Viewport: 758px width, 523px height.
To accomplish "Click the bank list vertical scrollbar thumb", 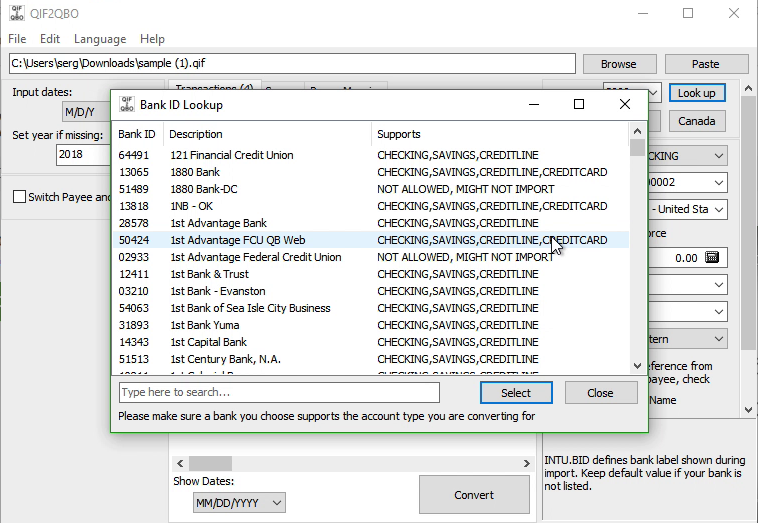I will 637,147.
